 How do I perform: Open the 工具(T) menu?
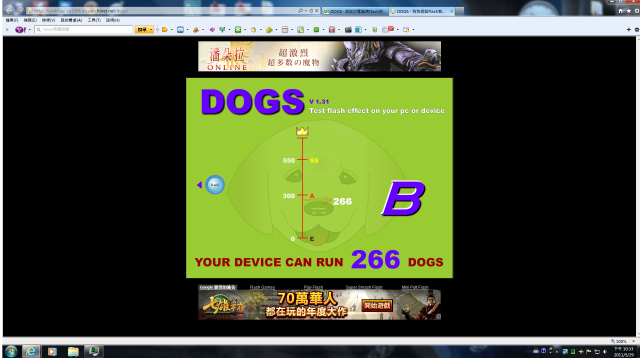[94, 20]
